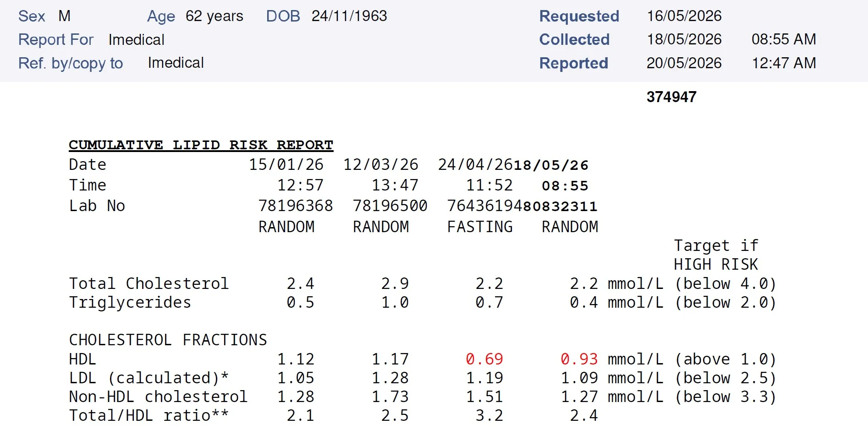
Task: Click the 'HDL' row label
Action: tap(82, 359)
